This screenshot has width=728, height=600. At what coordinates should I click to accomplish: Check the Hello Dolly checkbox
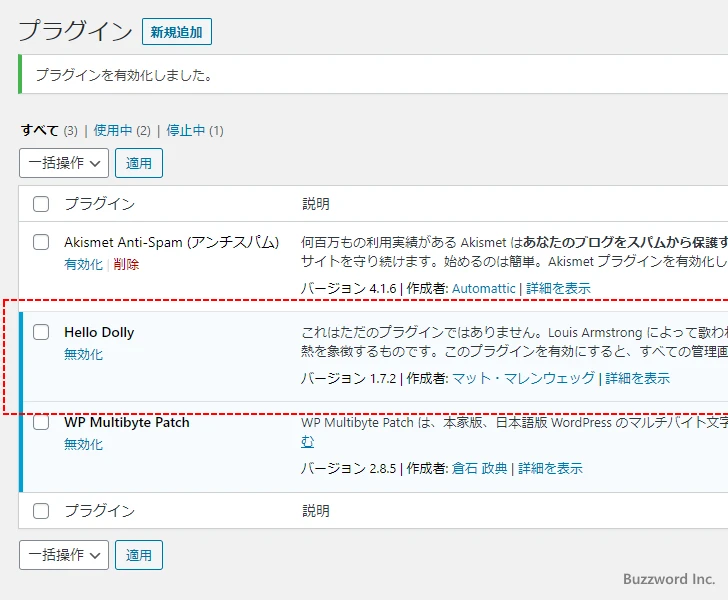41,332
